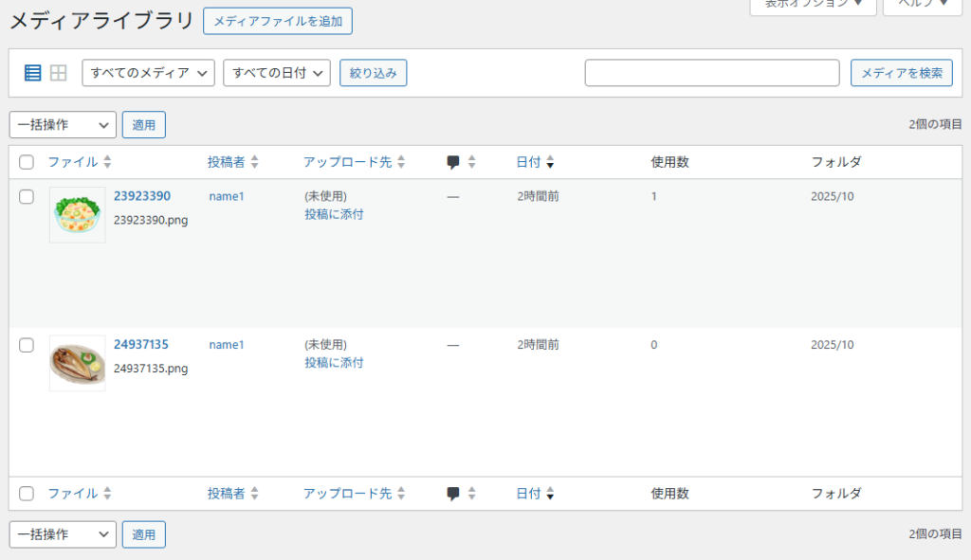Toggle select-all checkbox in table header
This screenshot has width=971, height=560.
click(x=27, y=162)
